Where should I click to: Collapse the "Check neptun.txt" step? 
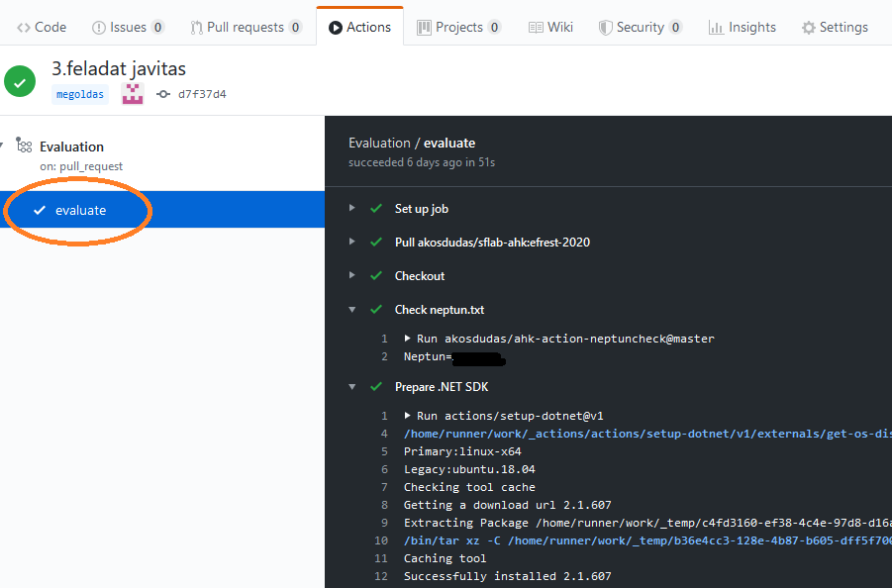[x=352, y=309]
